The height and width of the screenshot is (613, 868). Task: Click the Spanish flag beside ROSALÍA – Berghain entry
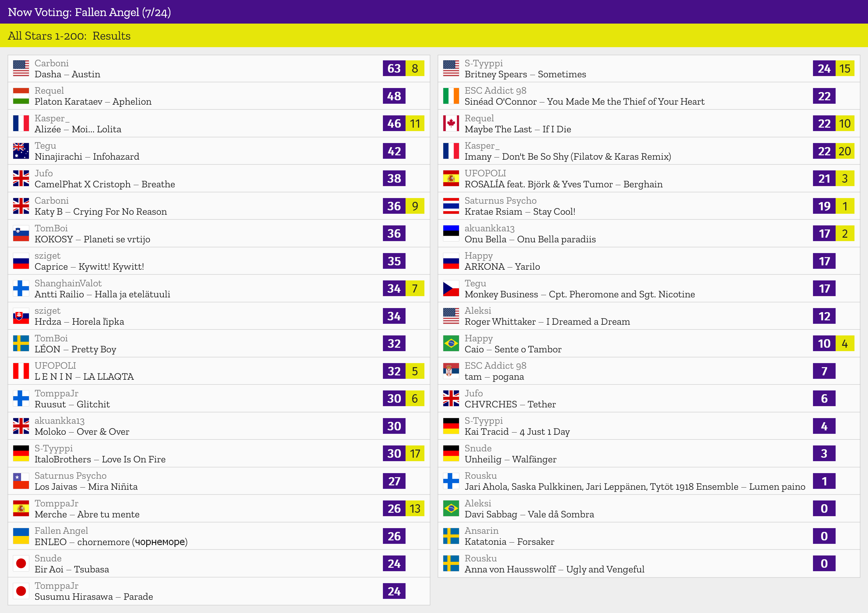451,178
